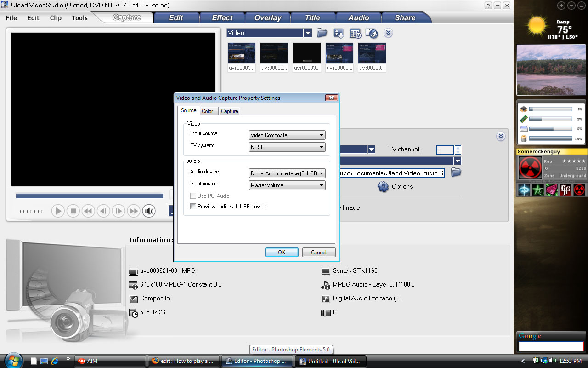Click the Syntek STK1160 device icon
Viewport: 588px width, 368px height.
click(x=326, y=271)
